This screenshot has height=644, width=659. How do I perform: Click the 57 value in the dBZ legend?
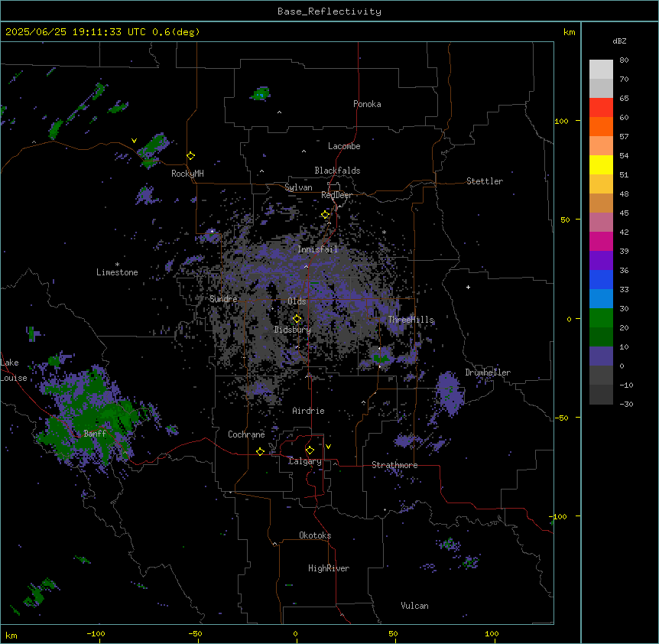(624, 137)
